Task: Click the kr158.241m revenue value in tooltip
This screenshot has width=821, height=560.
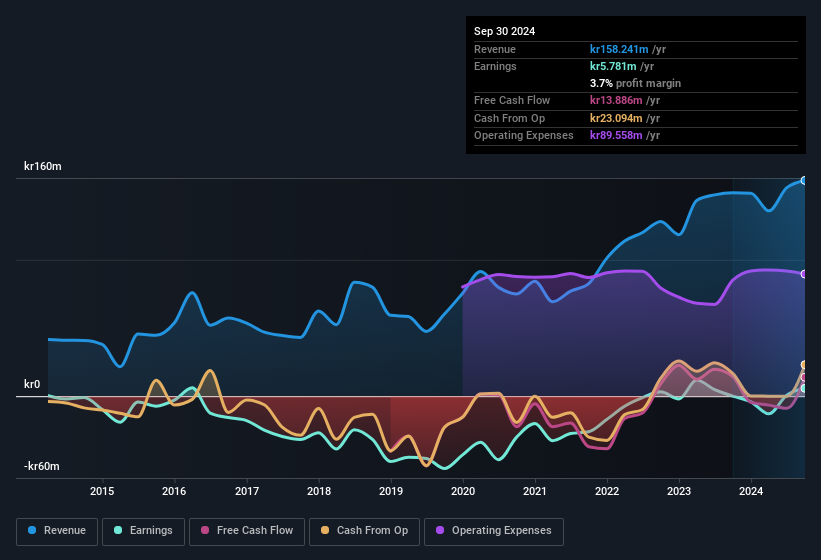Action: coord(619,49)
